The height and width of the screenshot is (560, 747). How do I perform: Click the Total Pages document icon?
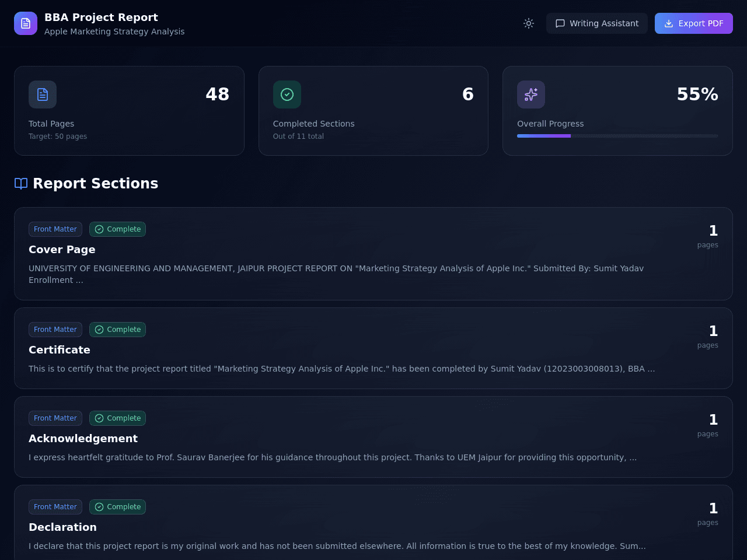(43, 94)
